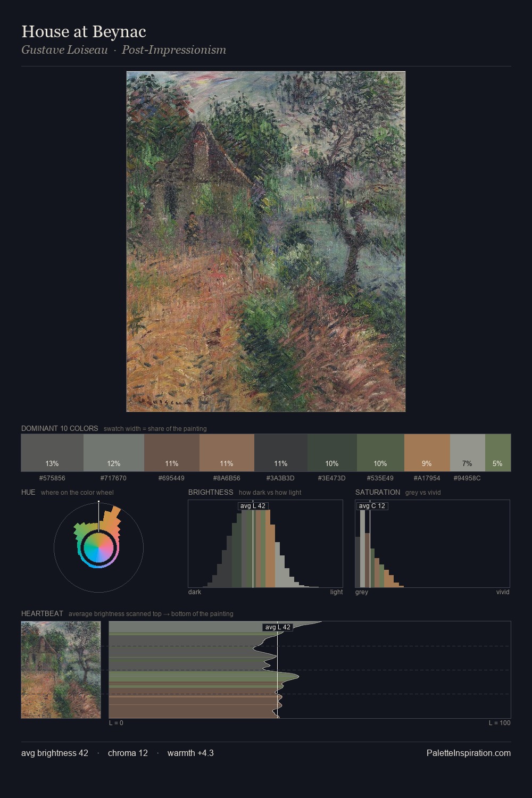The height and width of the screenshot is (798, 532).
Task: Pick the olive swatch above #535E49
Action: [x=380, y=453]
